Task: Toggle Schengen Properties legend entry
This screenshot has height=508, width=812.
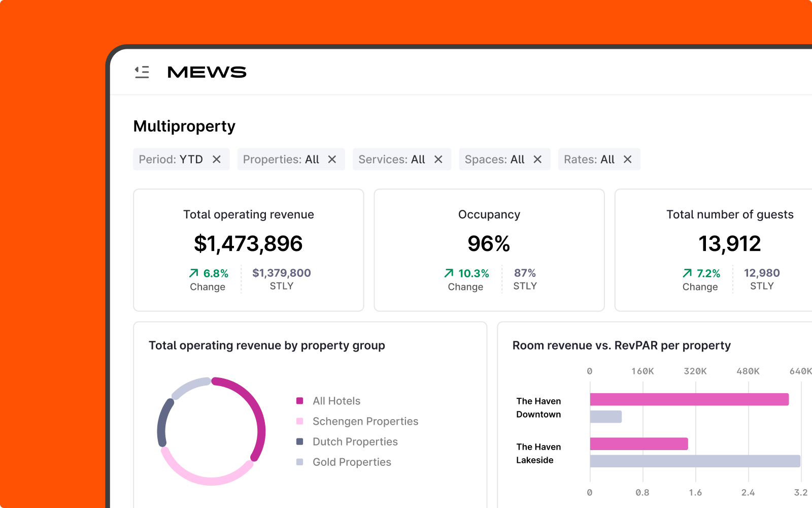Action: [365, 421]
